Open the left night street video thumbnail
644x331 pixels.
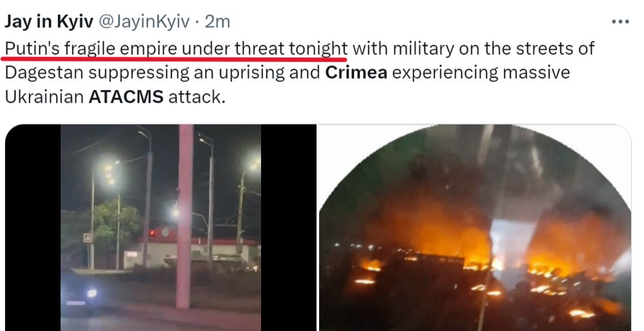(161, 227)
